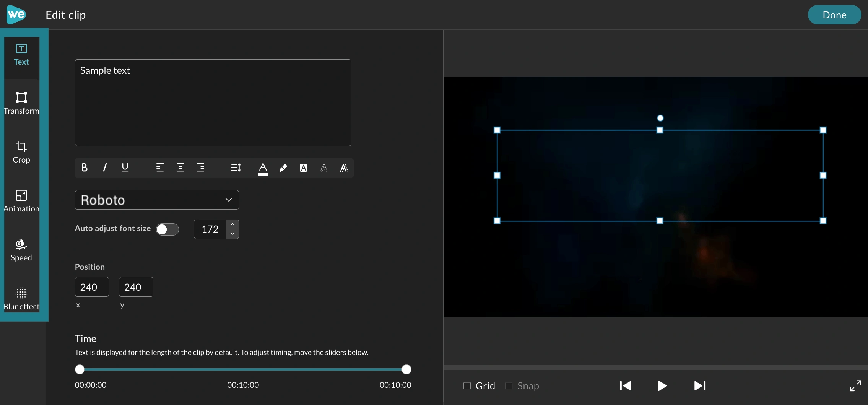Click the Y position field
This screenshot has width=868, height=405.
coord(136,287)
